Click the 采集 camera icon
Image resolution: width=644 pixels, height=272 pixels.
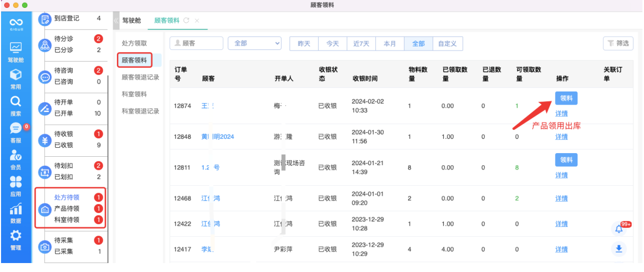tap(45, 246)
